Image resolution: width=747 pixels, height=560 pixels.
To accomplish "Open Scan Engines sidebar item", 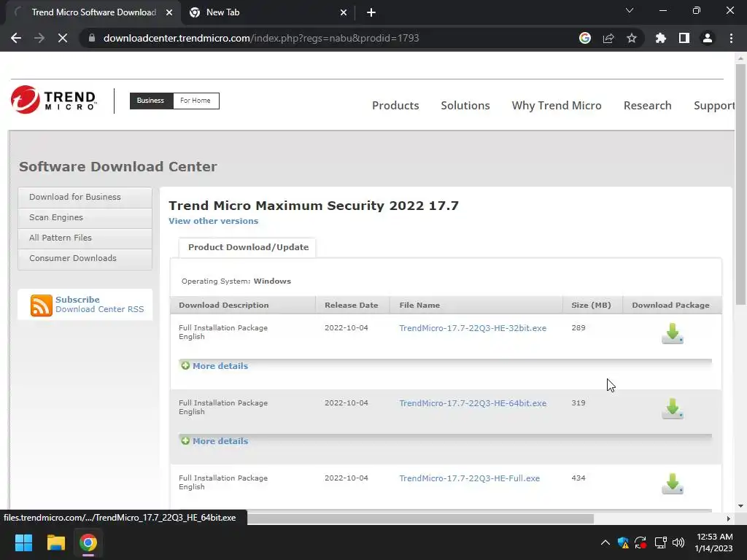I will [85, 217].
